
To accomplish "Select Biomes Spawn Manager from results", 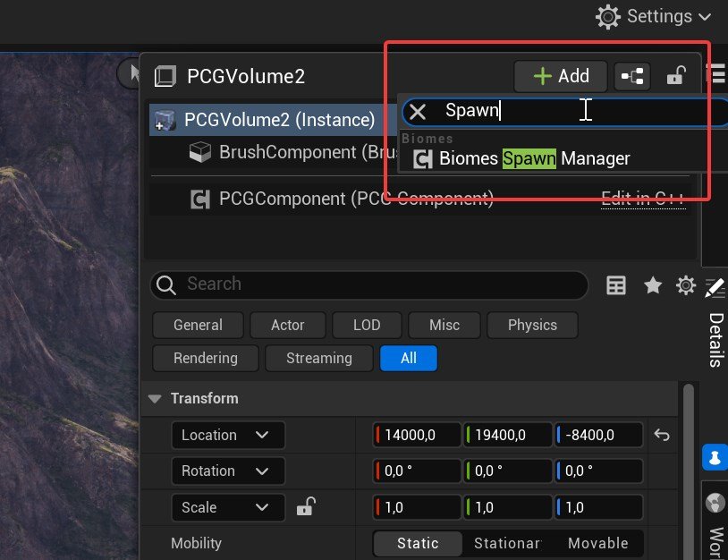I will [519, 157].
